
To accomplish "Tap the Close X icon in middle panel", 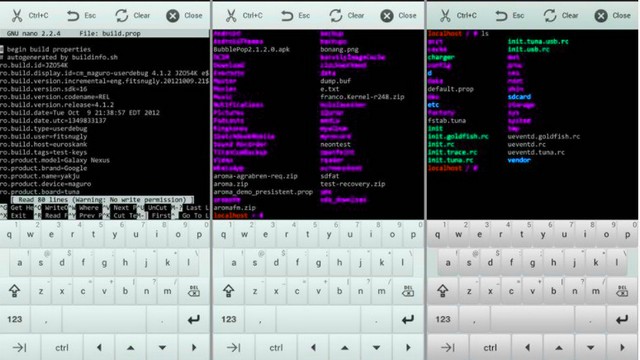I will (x=387, y=16).
